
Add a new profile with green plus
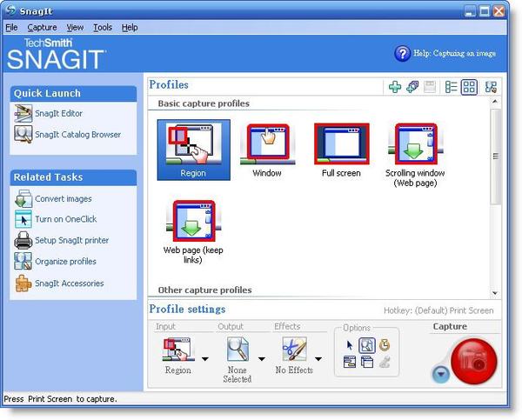[395, 87]
